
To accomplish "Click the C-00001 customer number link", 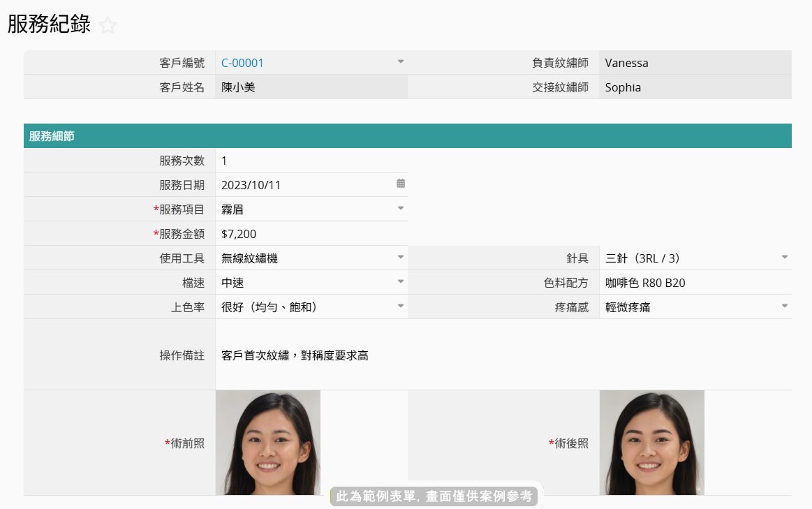I will click(242, 63).
